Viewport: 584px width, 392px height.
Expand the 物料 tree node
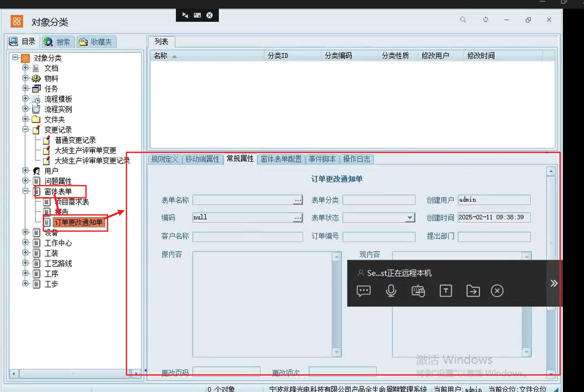click(26, 78)
